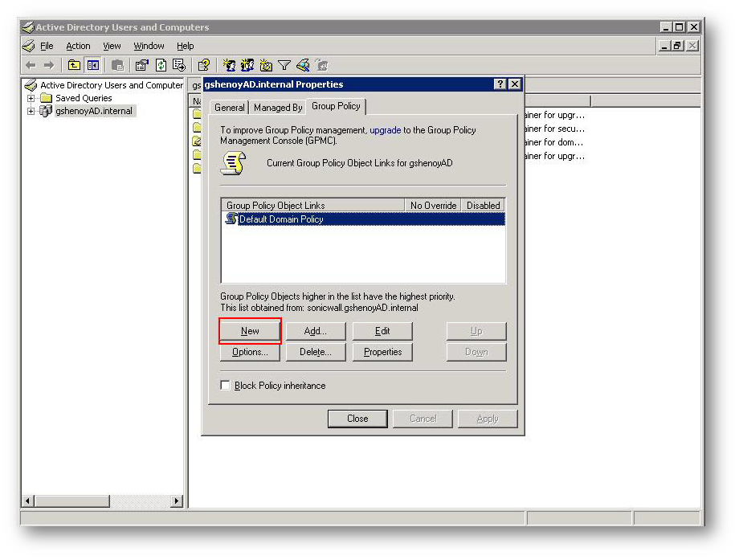
Task: Click the Export List toolbar icon
Action: [179, 66]
